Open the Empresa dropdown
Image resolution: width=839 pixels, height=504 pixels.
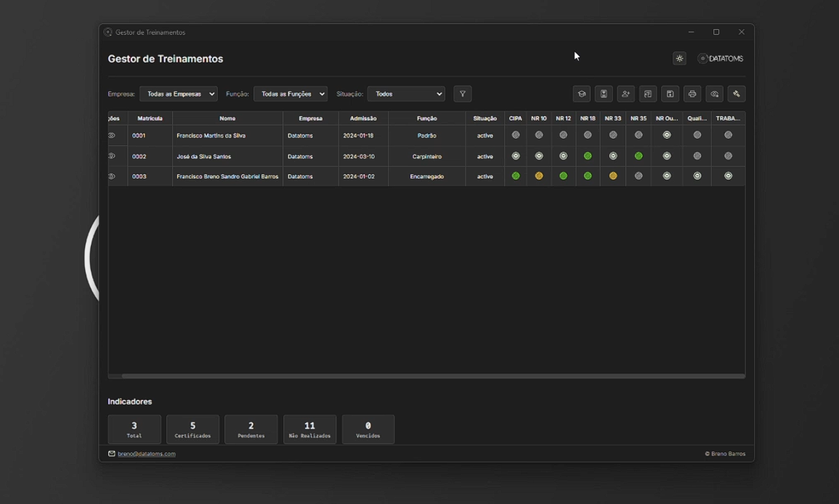[x=178, y=94]
